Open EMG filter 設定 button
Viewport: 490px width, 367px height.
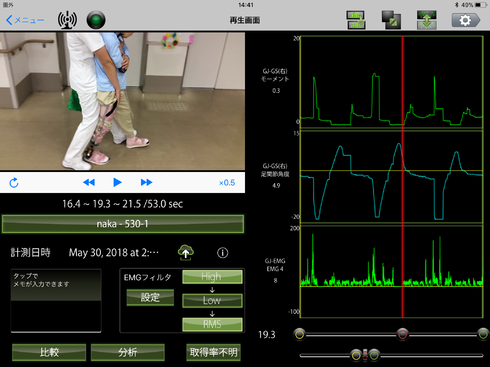pos(150,297)
